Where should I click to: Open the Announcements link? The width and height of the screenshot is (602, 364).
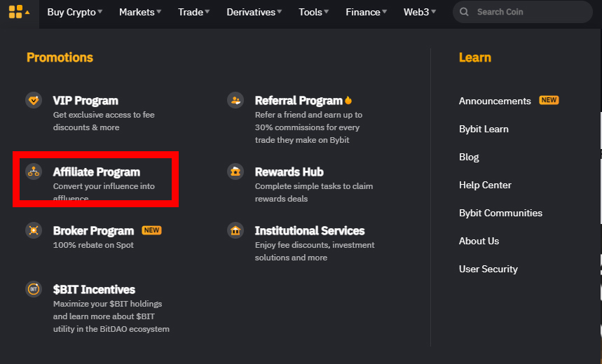tap(495, 101)
